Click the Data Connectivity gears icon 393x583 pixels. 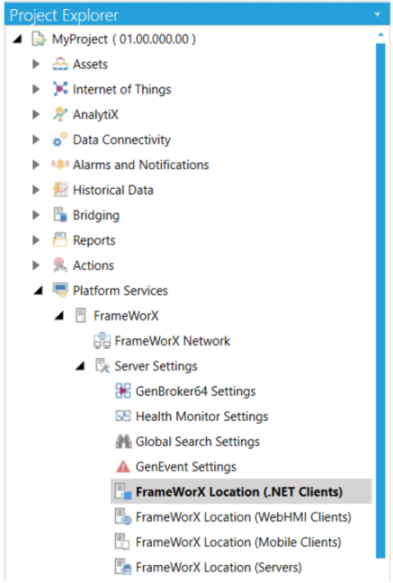coord(60,140)
